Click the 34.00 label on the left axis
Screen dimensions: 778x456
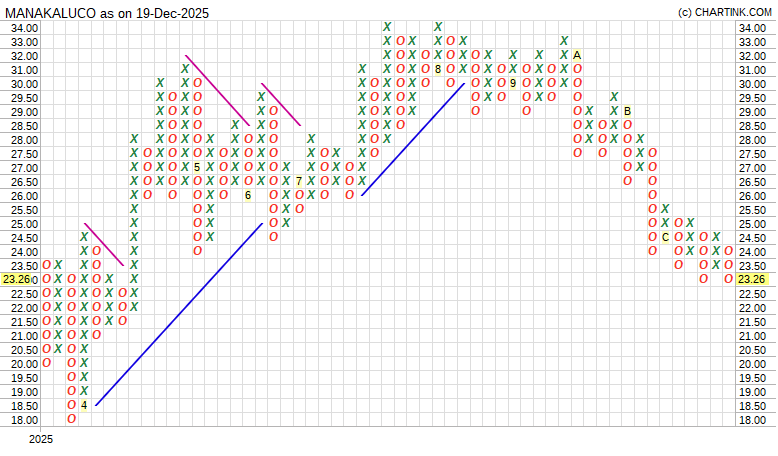point(24,28)
